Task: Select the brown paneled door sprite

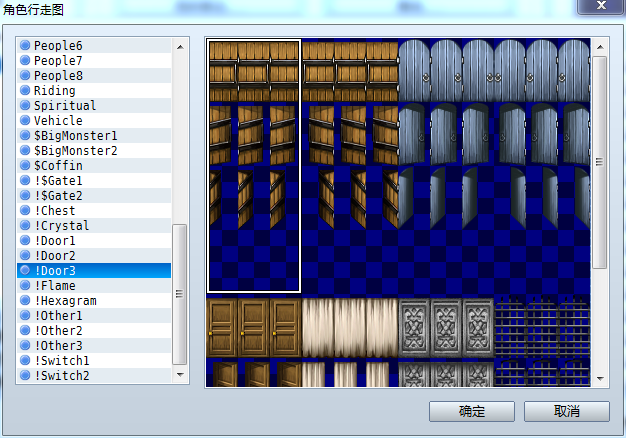Action: coord(254,342)
